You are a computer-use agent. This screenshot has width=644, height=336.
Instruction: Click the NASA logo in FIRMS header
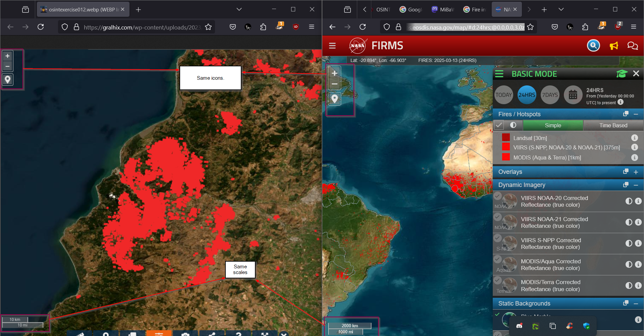click(358, 46)
